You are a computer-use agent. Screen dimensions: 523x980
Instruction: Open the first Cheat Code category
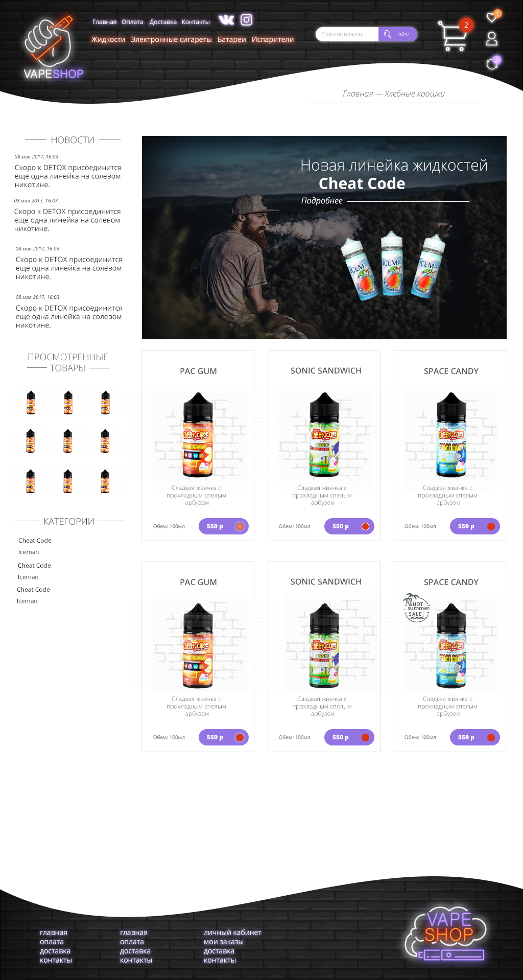tap(35, 541)
